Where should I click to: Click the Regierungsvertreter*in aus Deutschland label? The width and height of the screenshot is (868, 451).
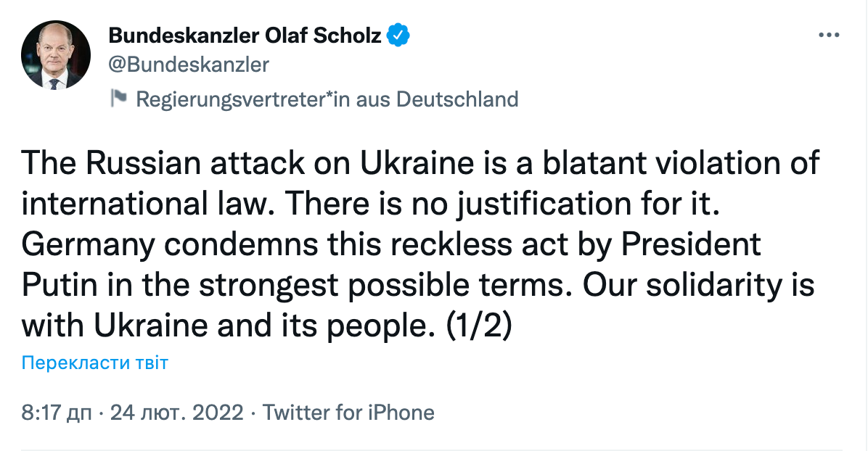click(x=327, y=99)
